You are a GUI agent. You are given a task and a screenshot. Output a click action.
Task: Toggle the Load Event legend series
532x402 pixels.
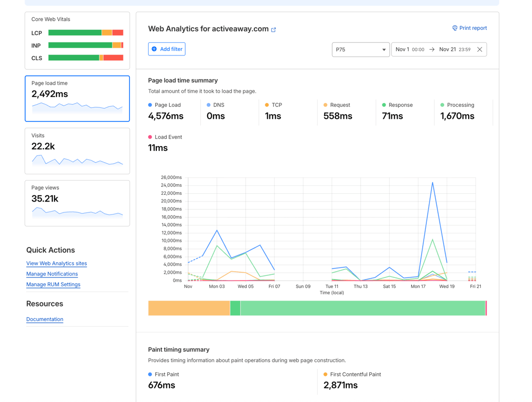click(x=165, y=137)
